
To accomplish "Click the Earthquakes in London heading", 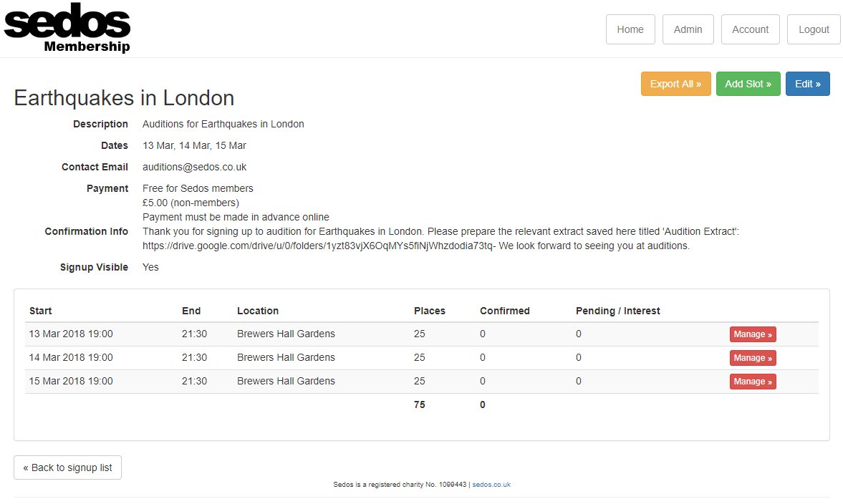I will 124,98.
